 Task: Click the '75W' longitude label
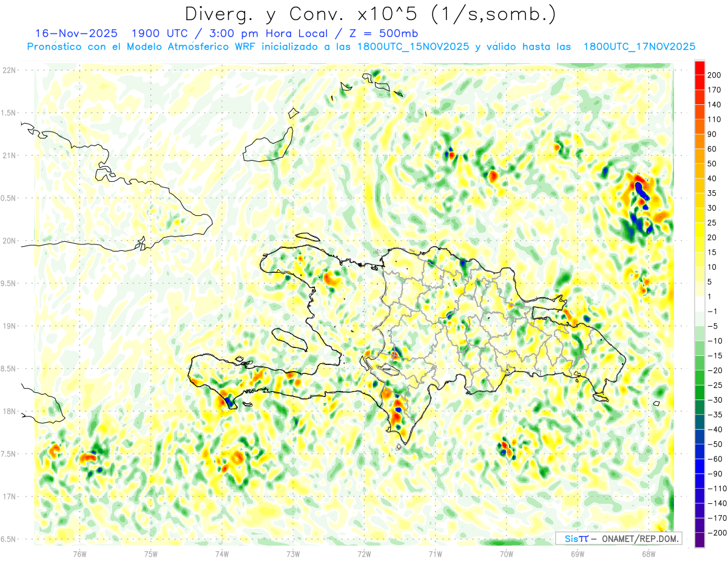point(150,554)
